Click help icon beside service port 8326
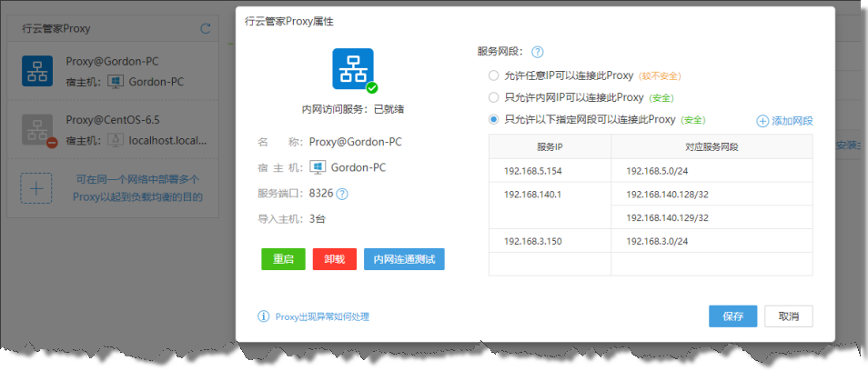868x371 pixels. (x=342, y=194)
